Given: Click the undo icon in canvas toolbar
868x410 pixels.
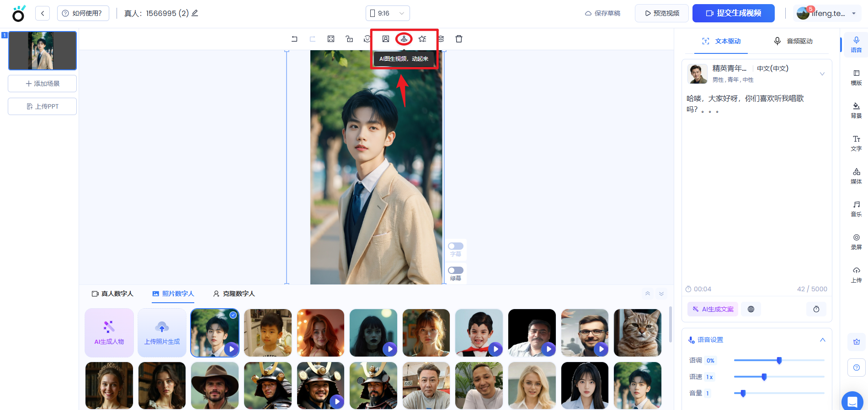Looking at the screenshot, I should click(x=294, y=39).
